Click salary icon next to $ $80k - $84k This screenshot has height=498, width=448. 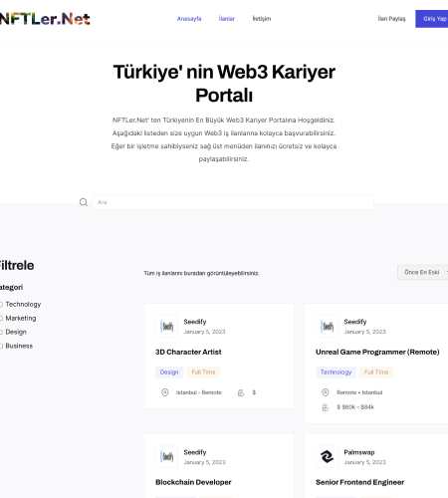326,407
